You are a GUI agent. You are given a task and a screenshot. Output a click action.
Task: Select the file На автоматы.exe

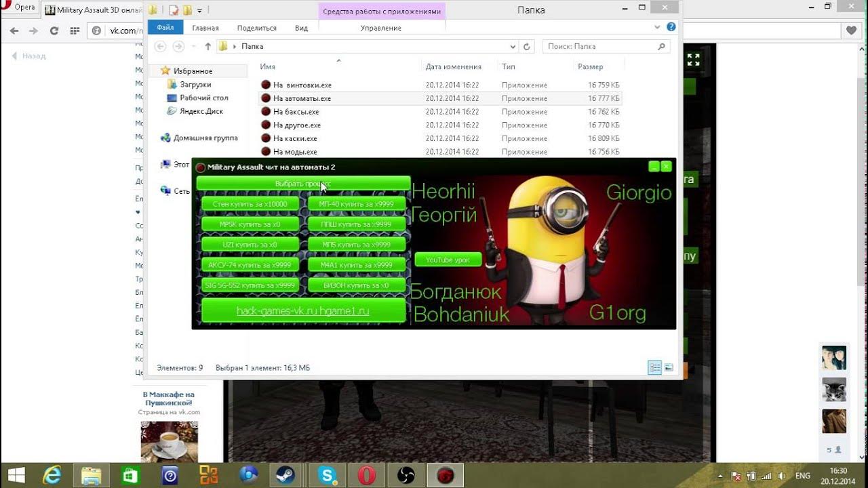[x=439, y=98]
